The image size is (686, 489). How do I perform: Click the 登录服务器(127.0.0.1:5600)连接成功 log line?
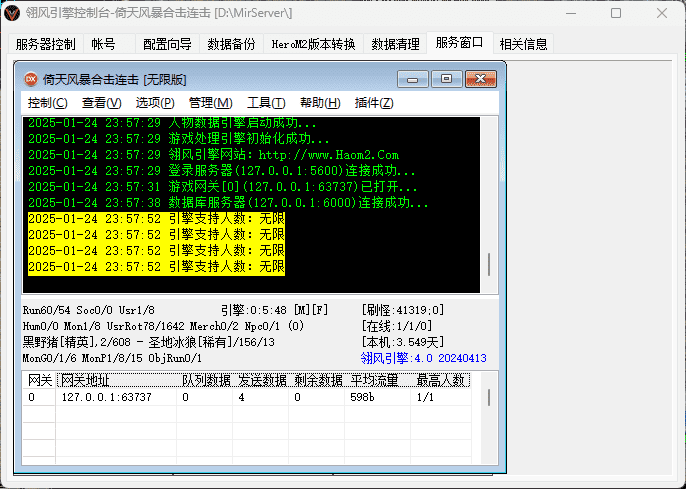(222, 171)
